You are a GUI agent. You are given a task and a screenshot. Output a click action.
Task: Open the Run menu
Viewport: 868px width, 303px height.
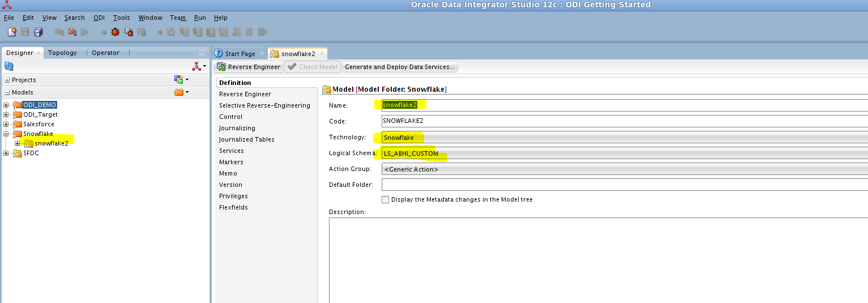(200, 18)
